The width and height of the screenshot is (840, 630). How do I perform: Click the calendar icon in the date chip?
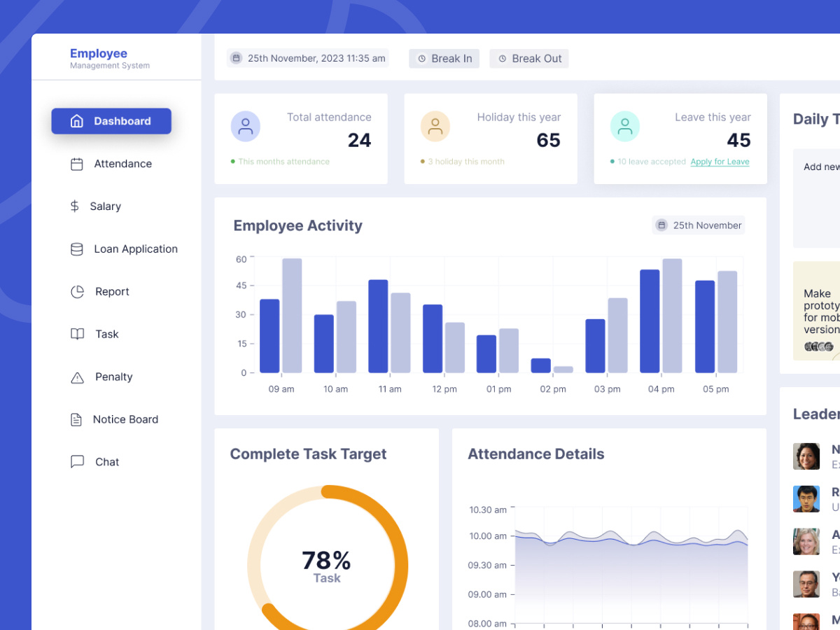(236, 58)
